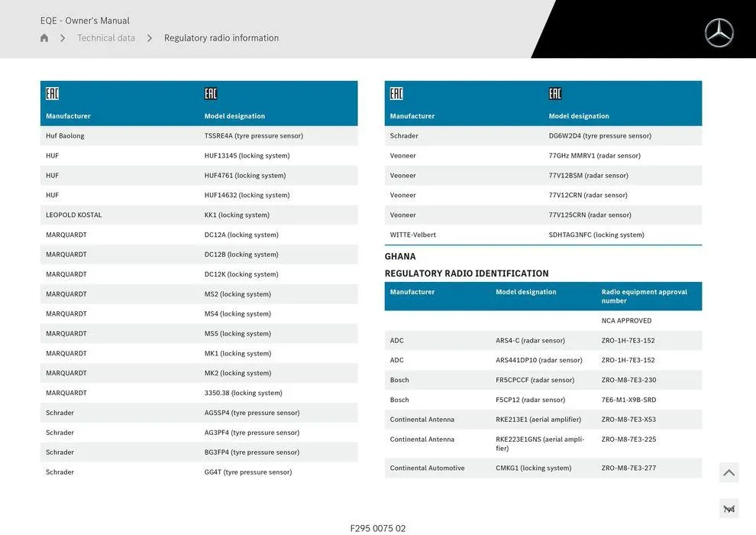
Task: Click the EQE - Owner's Manual title
Action: click(x=85, y=21)
